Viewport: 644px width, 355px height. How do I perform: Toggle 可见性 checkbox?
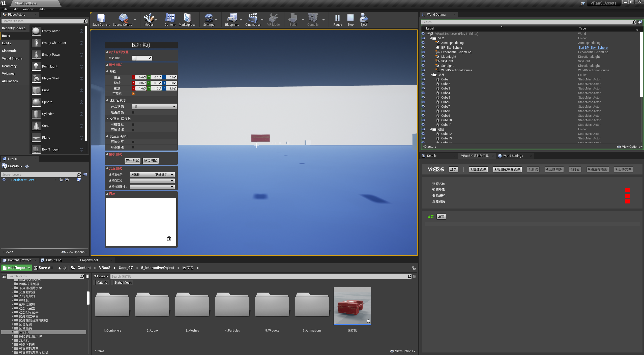133,94
